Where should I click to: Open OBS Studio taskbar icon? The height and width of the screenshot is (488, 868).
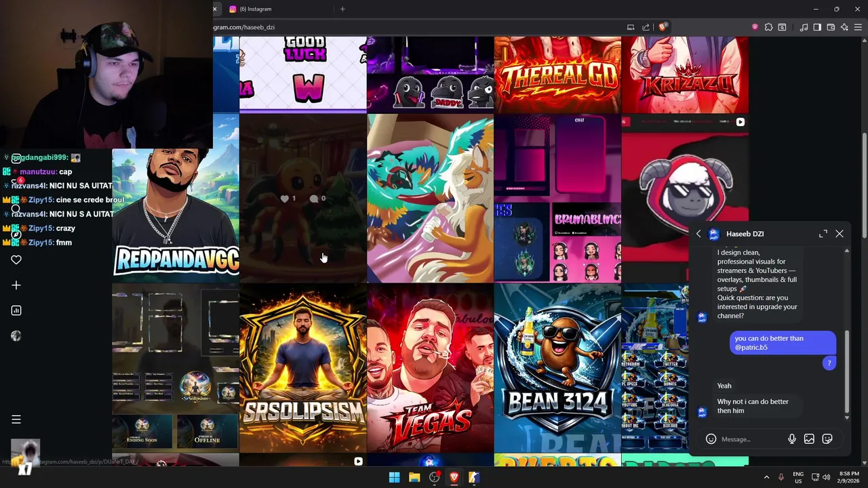pos(434,477)
